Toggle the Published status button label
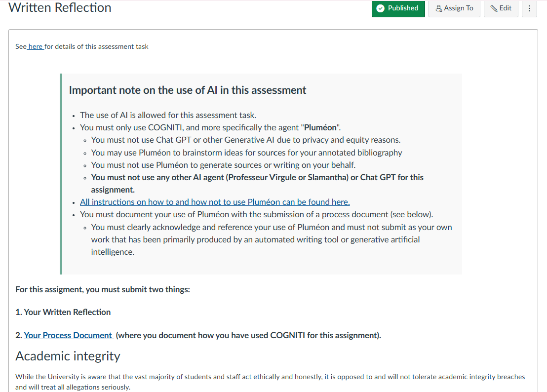 click(403, 8)
